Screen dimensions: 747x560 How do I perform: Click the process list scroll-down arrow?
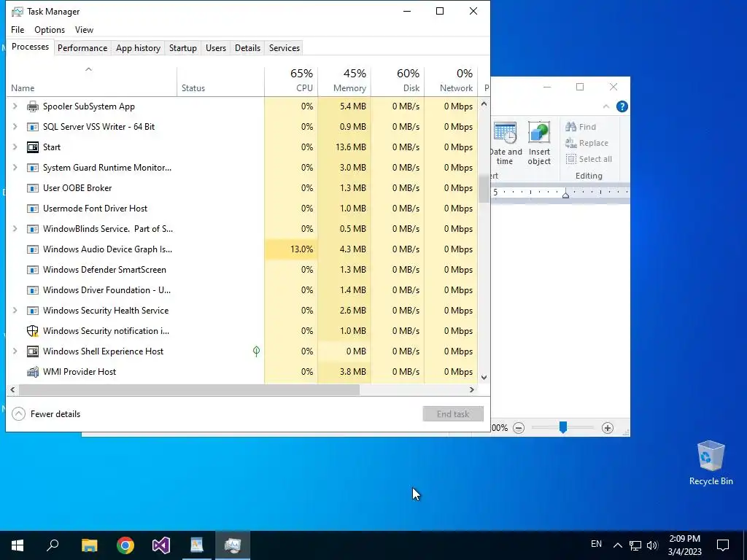coord(484,378)
